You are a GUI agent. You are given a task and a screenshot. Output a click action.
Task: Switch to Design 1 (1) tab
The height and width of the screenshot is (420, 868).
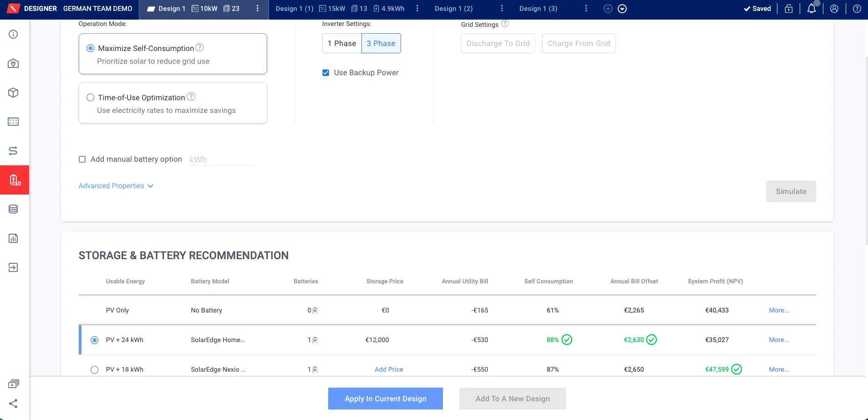294,9
